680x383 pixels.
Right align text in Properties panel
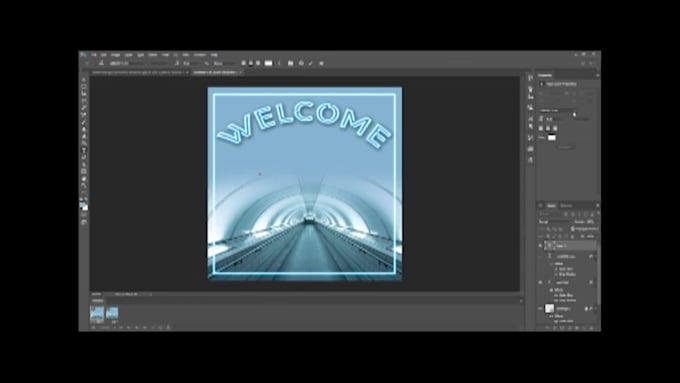[x=555, y=128]
